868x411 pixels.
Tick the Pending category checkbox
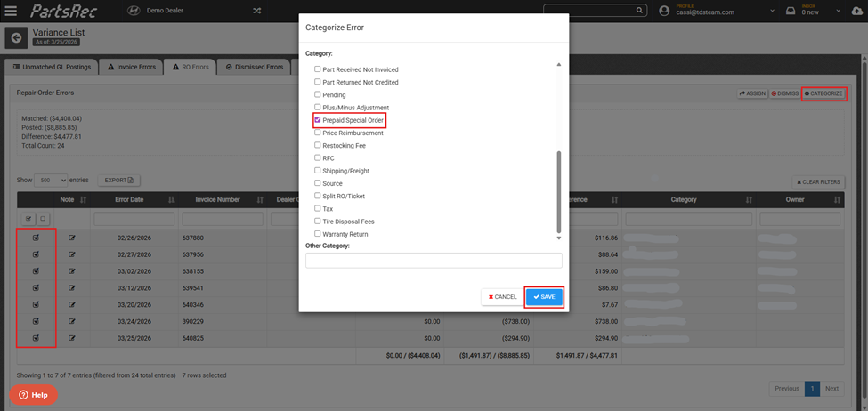pyautogui.click(x=317, y=94)
